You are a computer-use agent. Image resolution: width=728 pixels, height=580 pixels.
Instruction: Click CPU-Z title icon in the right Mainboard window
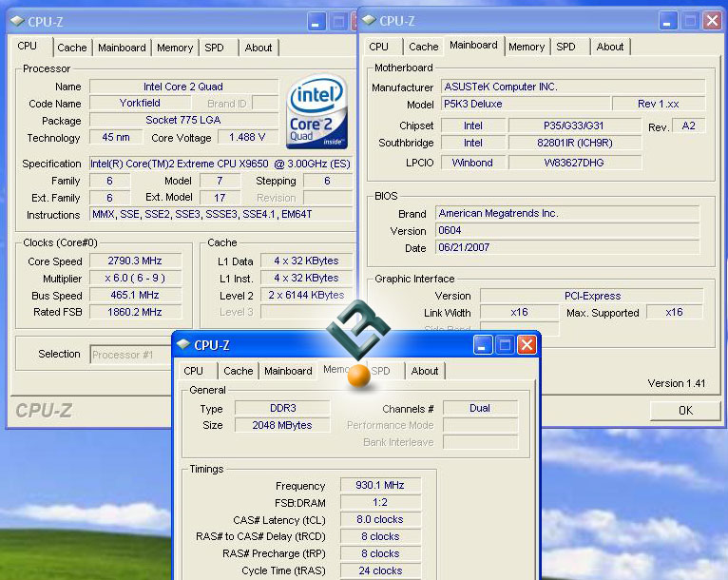[x=369, y=20]
